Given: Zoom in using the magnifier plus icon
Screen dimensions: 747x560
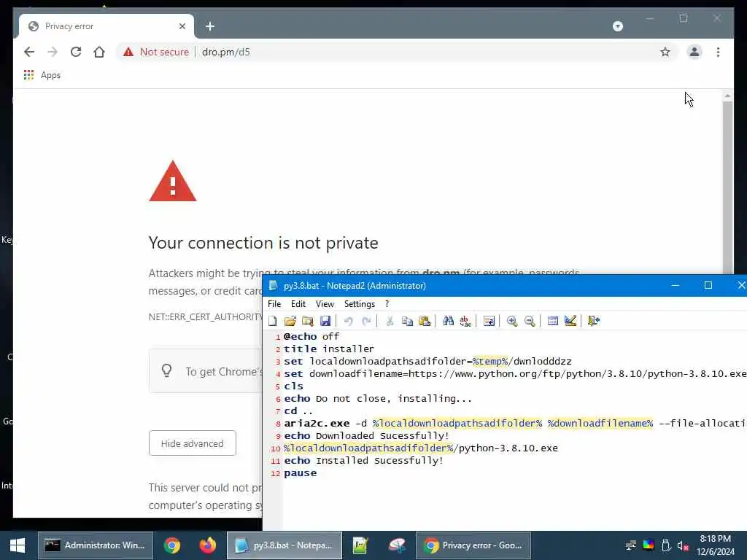Looking at the screenshot, I should (512, 321).
